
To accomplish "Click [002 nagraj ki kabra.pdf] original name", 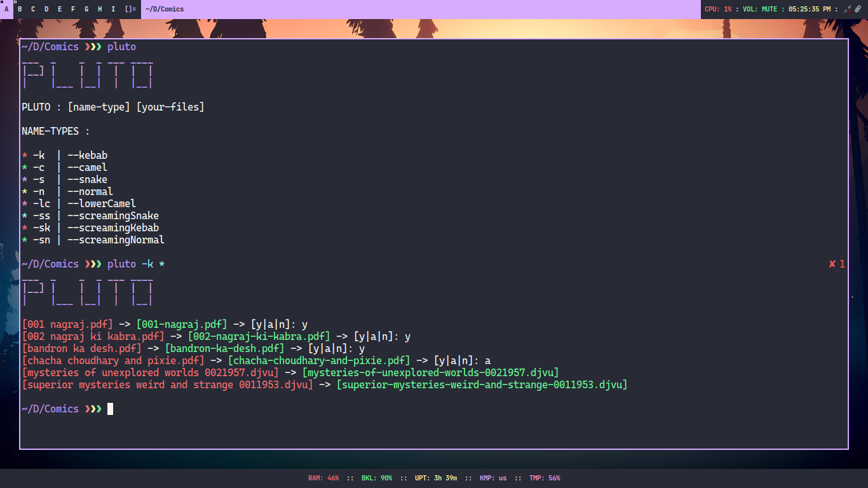I will (x=93, y=336).
